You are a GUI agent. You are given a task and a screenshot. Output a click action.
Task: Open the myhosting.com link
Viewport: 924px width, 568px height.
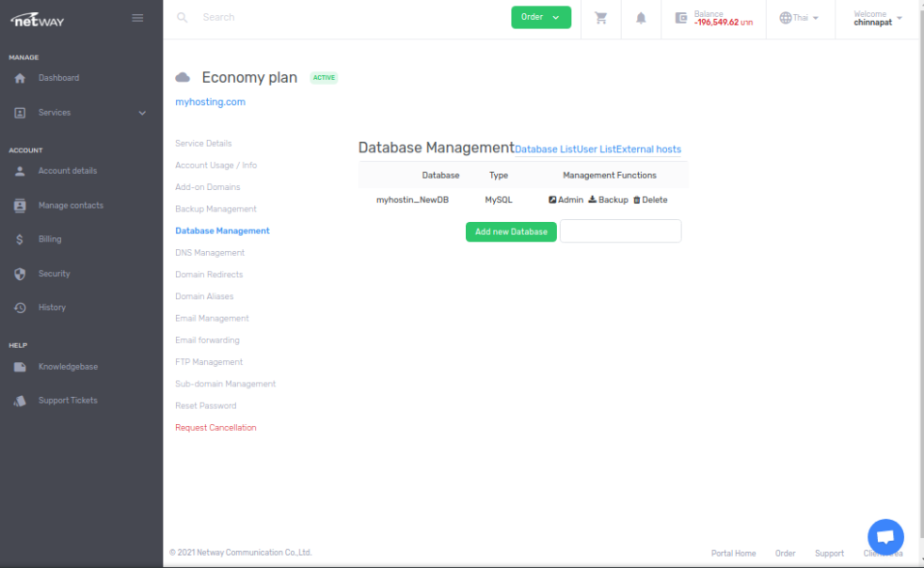coord(210,102)
